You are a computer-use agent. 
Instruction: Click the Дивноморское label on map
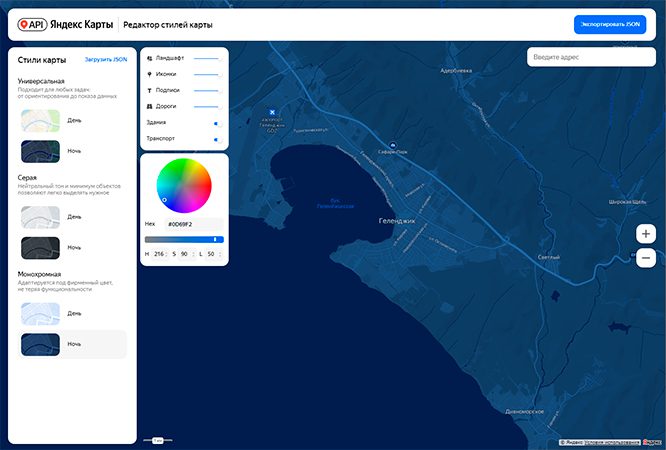525,411
